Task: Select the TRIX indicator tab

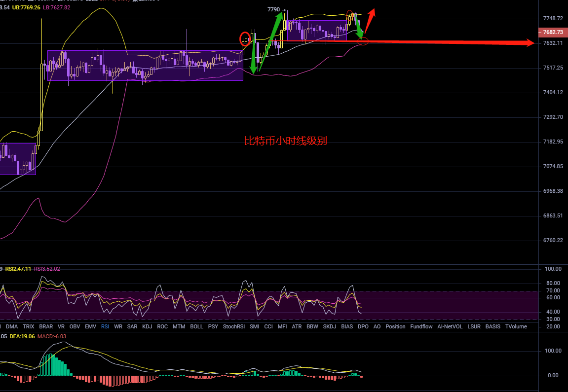Action: point(29,326)
